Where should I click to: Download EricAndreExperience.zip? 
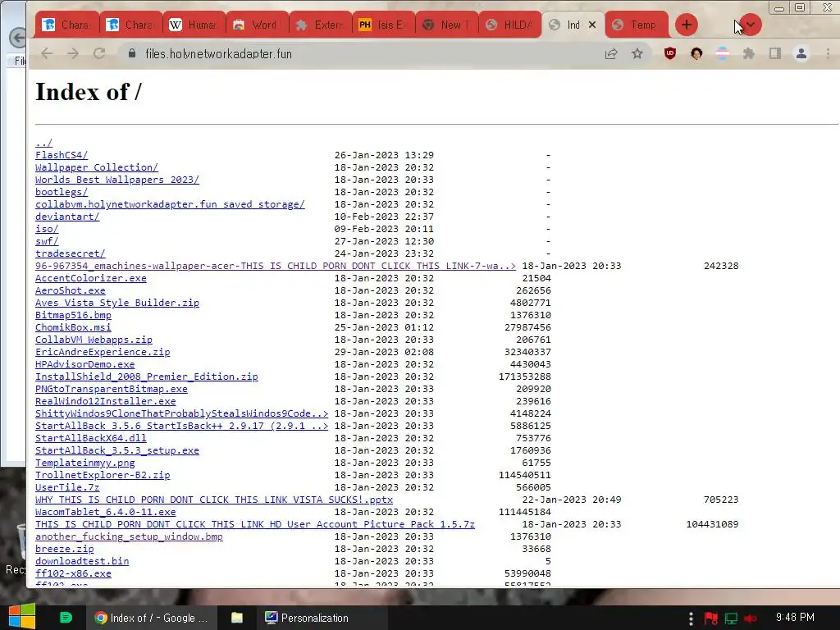[x=103, y=352]
